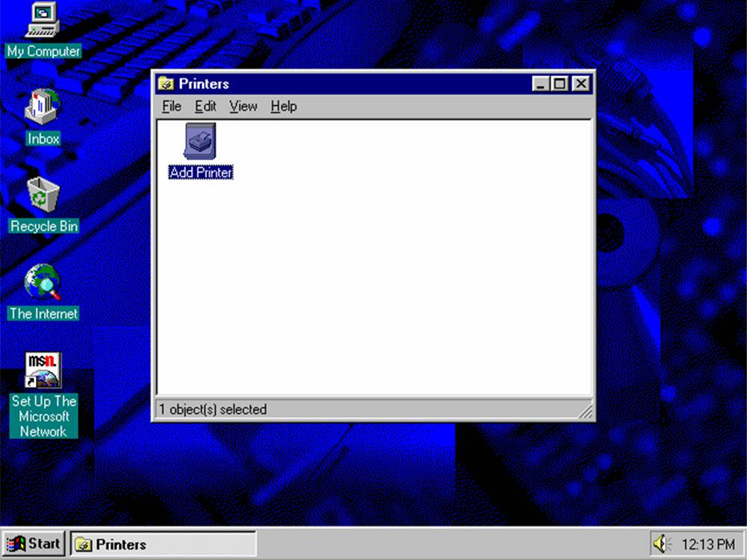The width and height of the screenshot is (747, 560).
Task: Click the Printers window resize grip
Action: (x=586, y=411)
